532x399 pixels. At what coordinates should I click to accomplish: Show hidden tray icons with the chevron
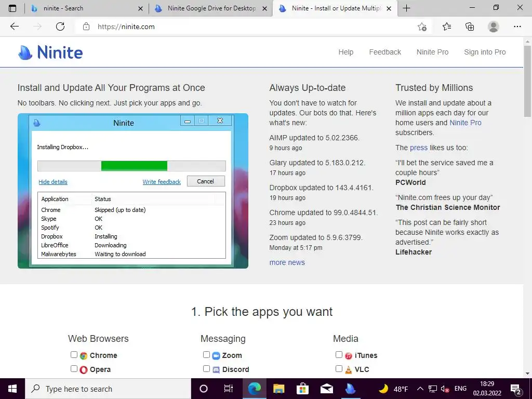click(x=420, y=389)
